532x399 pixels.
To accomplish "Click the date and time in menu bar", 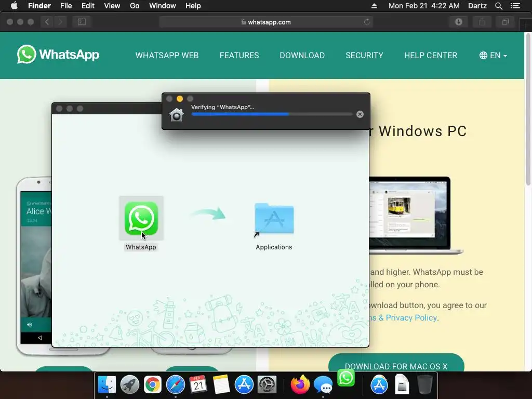I will [424, 6].
